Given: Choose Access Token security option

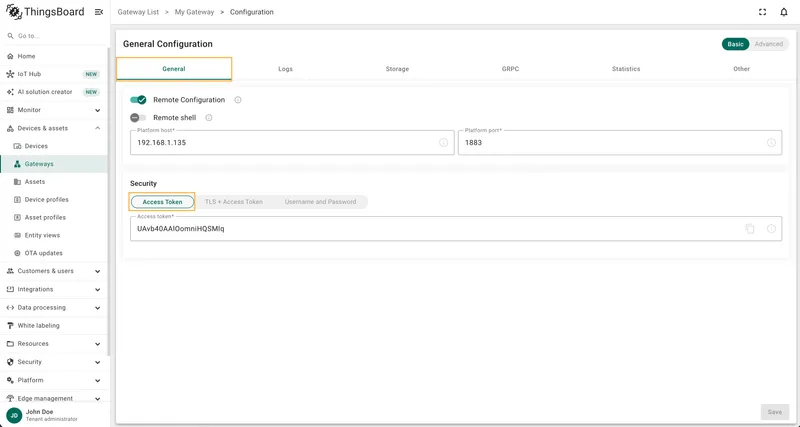Looking at the screenshot, I should pos(162,202).
